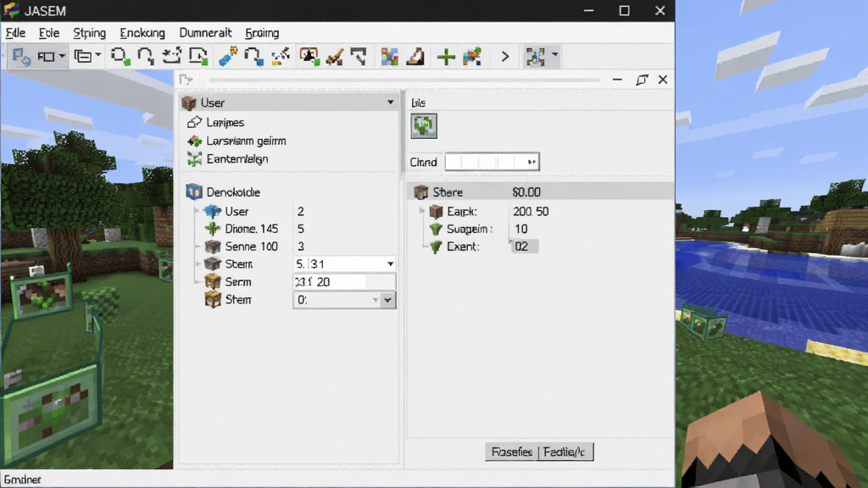Click the character portrait toolbar icon
Viewport: 868px width, 488px height.
tap(309, 57)
